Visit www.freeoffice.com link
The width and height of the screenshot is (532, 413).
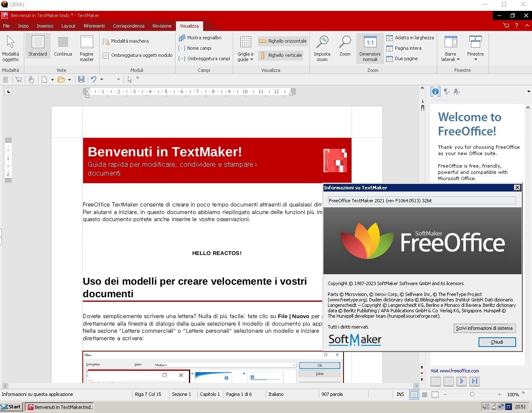455,371
